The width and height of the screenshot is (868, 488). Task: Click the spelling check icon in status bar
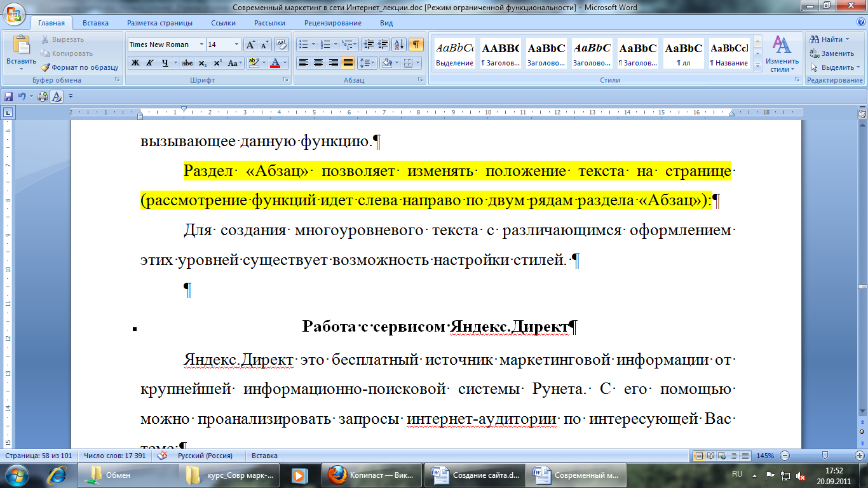click(162, 456)
